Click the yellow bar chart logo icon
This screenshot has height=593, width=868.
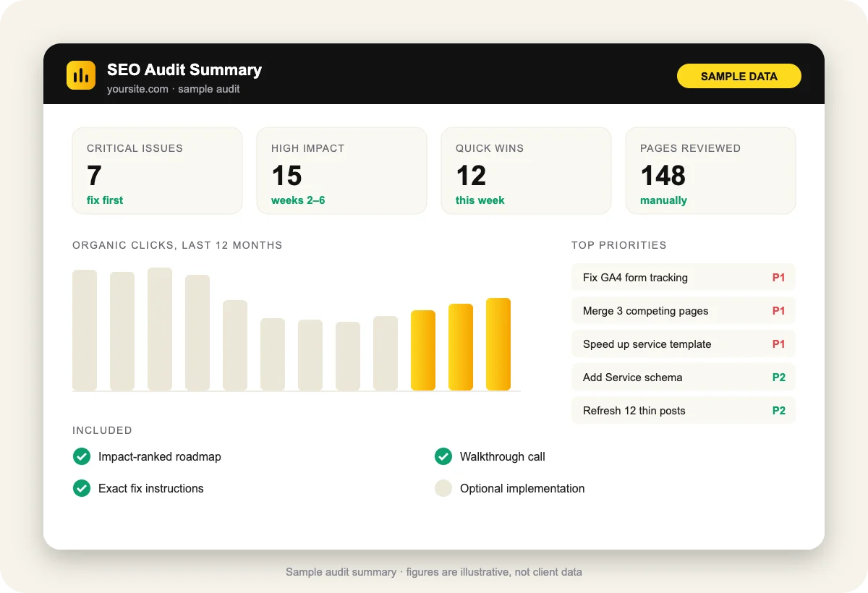(x=81, y=75)
